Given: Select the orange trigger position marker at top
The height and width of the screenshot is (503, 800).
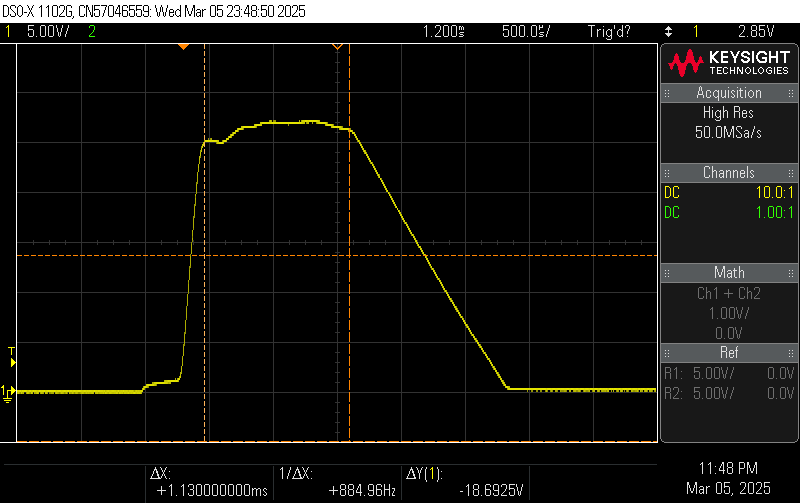Looking at the screenshot, I should click(184, 47).
